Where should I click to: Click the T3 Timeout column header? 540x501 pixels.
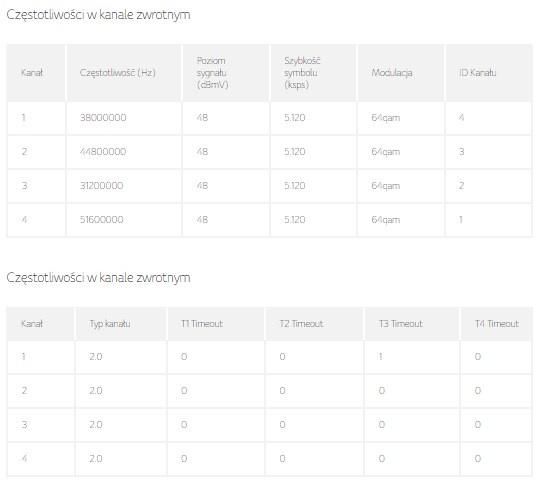tap(401, 324)
